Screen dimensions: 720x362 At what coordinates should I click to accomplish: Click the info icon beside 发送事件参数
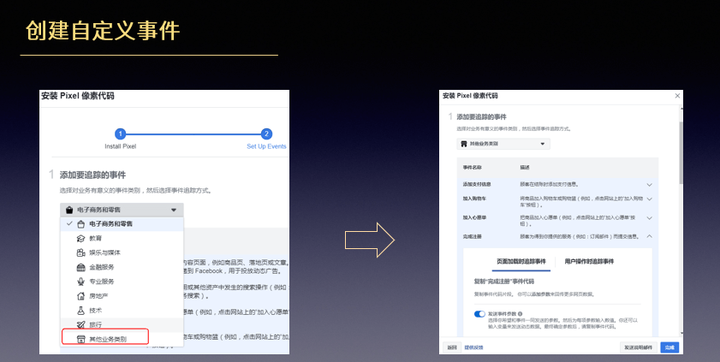coord(520,314)
